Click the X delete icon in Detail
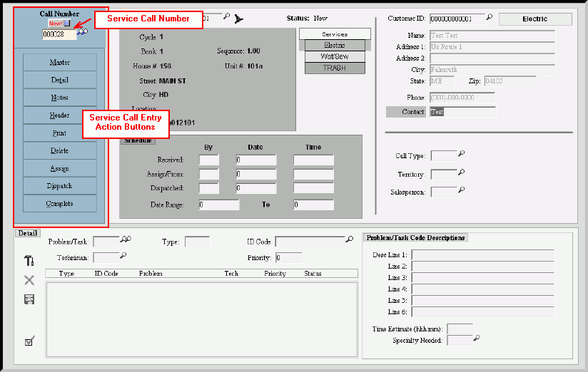Image resolution: width=588 pixels, height=372 pixels. pyautogui.click(x=29, y=280)
